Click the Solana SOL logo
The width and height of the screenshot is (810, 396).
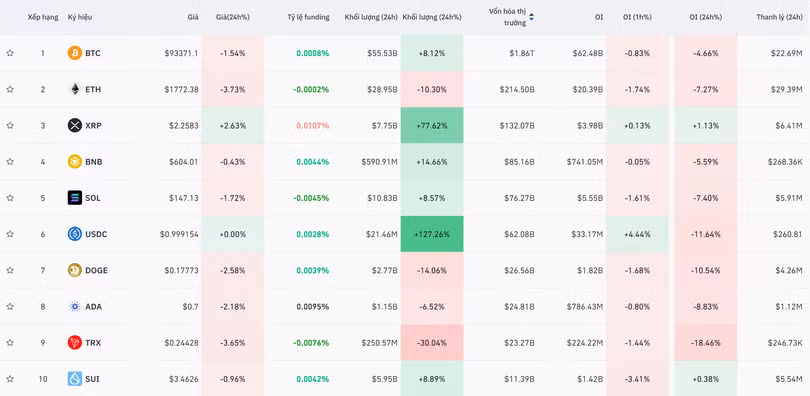pyautogui.click(x=75, y=198)
